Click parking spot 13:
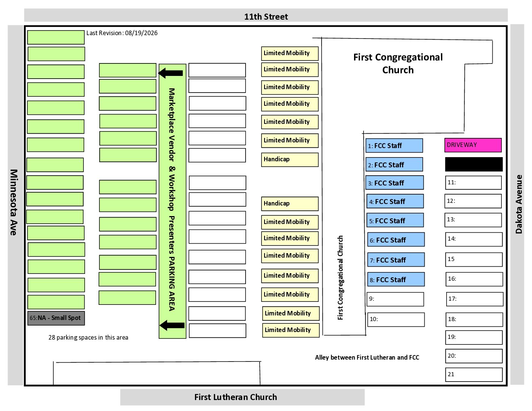The width and height of the screenshot is (532, 411). coord(473,220)
